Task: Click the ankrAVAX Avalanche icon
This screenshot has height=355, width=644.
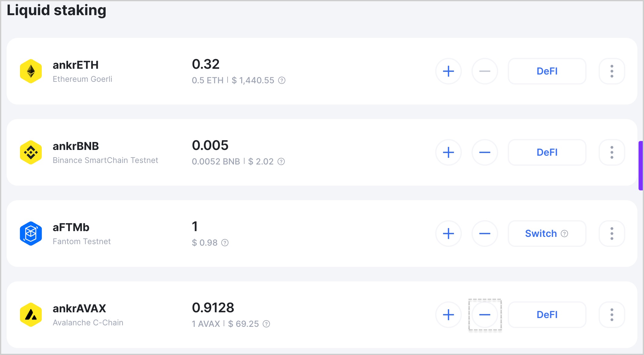Action: pyautogui.click(x=31, y=315)
